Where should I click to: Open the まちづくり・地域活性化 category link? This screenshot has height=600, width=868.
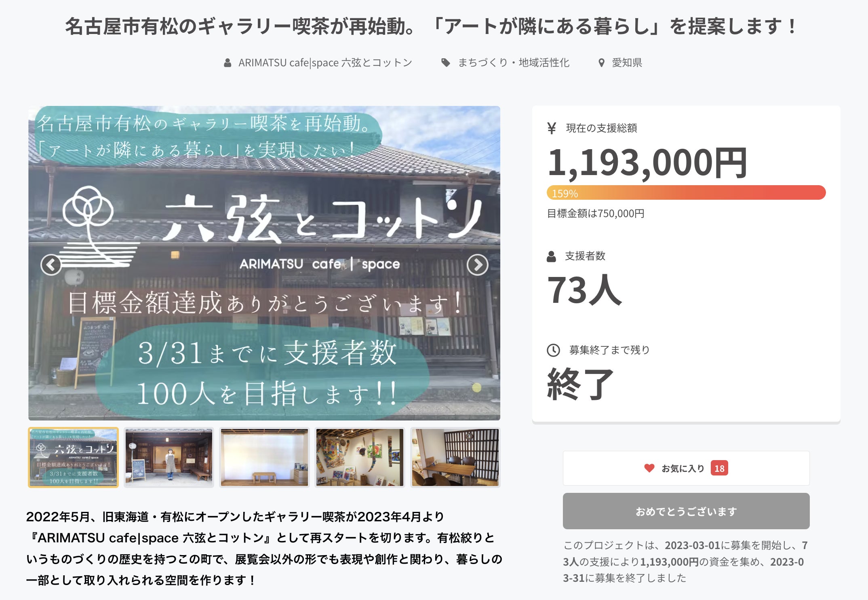(x=513, y=63)
